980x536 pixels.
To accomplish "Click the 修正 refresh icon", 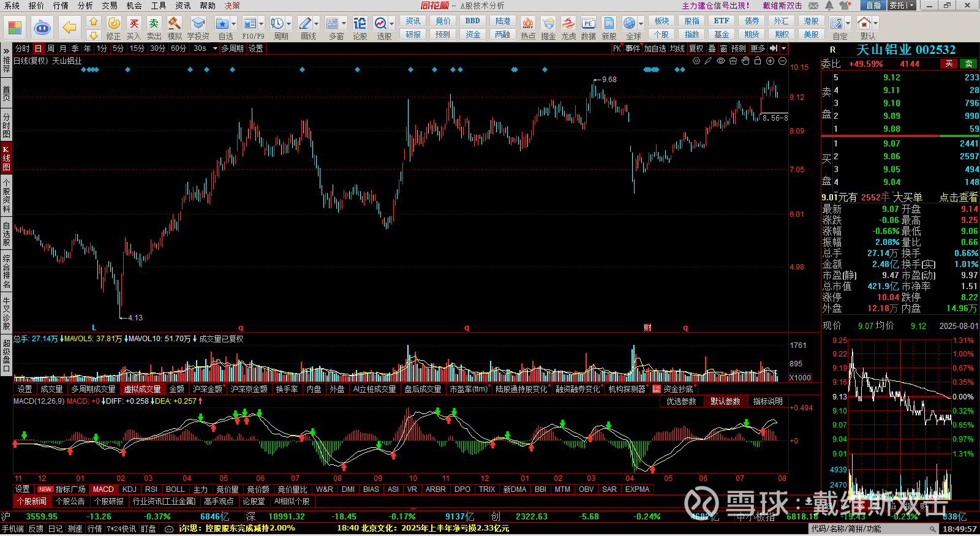I will [114, 23].
